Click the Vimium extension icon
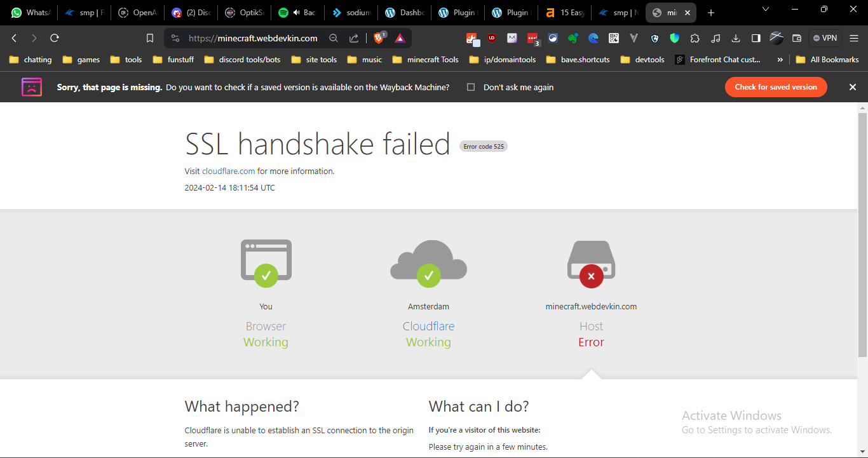The height and width of the screenshot is (458, 868). (x=634, y=38)
